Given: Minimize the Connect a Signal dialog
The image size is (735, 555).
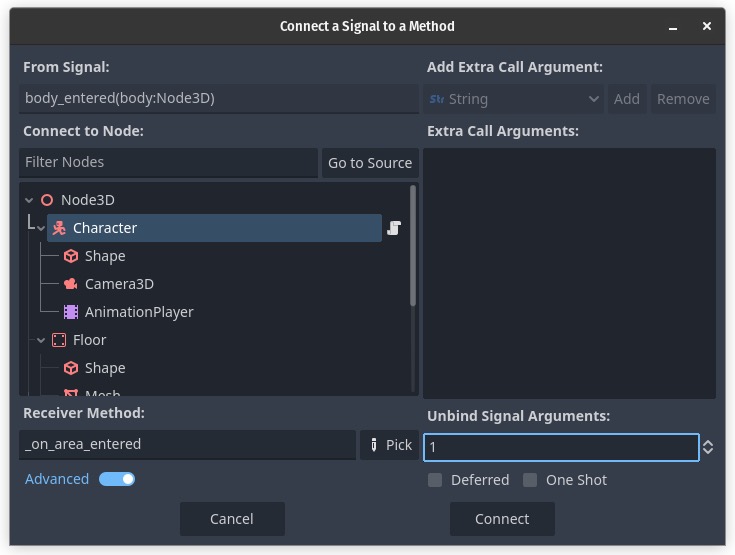Looking at the screenshot, I should coord(673,27).
